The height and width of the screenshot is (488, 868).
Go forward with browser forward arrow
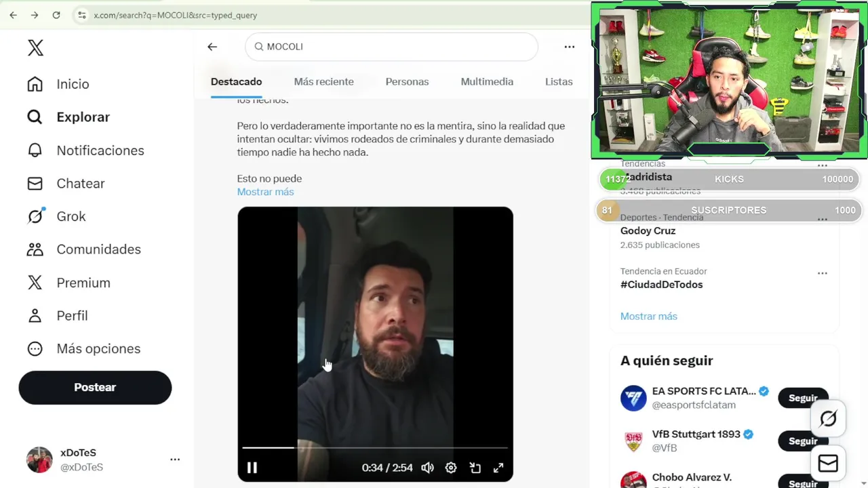point(35,15)
